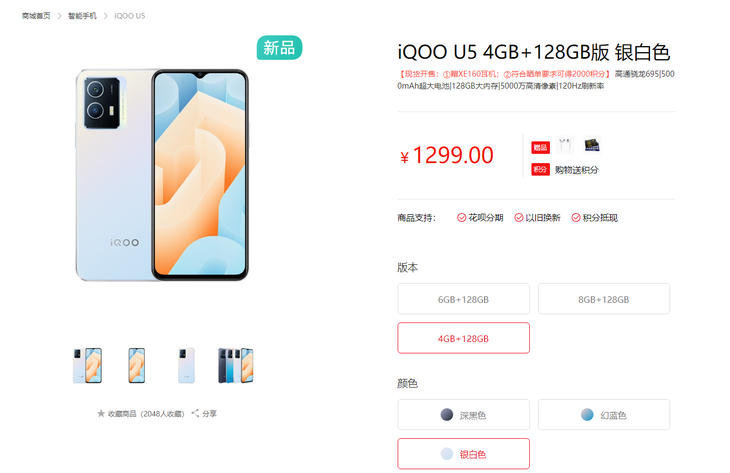Click the 以旧换新 trade-in check icon

(x=519, y=217)
